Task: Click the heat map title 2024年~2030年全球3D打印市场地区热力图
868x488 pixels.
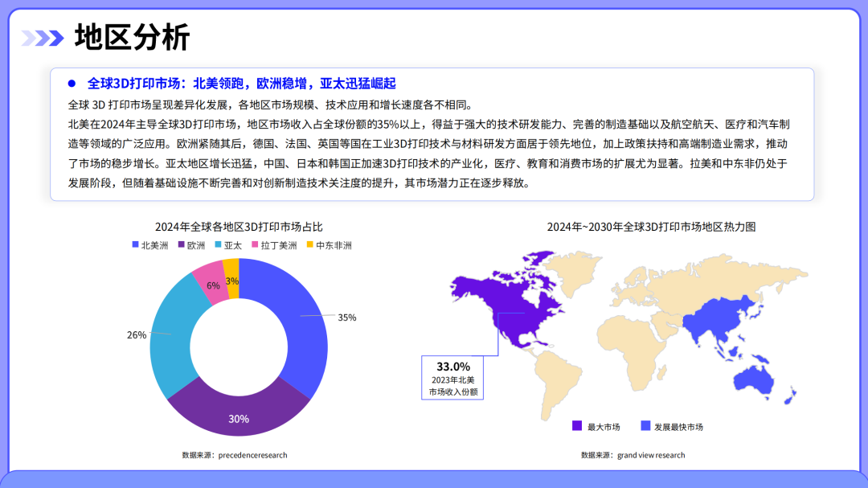Action: coord(652,227)
